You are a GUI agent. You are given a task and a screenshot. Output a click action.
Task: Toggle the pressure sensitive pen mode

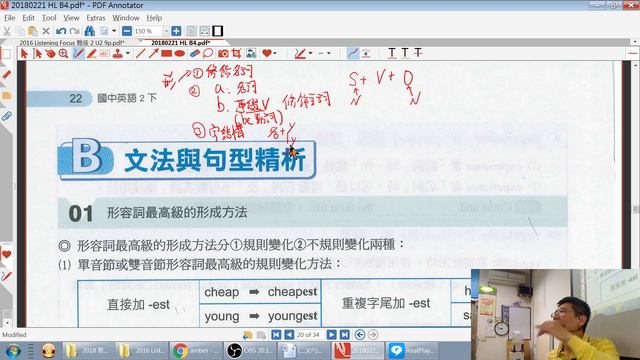tap(366, 53)
